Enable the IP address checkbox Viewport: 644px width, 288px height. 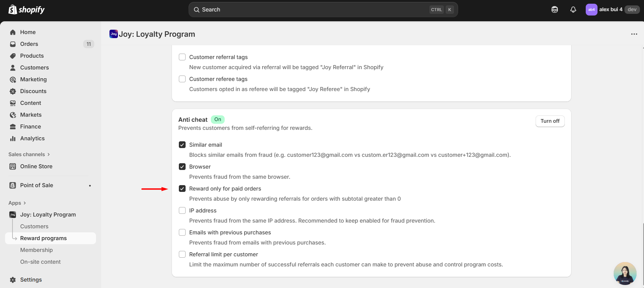(x=182, y=211)
